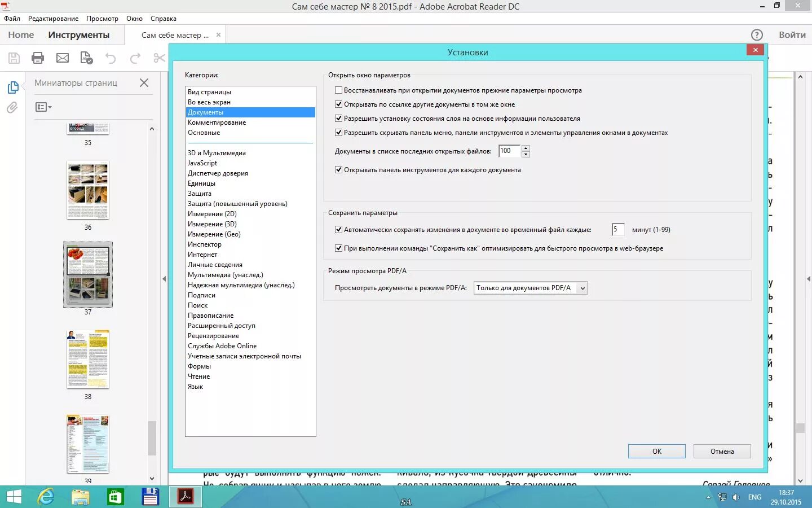Select page 36 thumbnail
The image size is (812, 508).
coord(88,191)
